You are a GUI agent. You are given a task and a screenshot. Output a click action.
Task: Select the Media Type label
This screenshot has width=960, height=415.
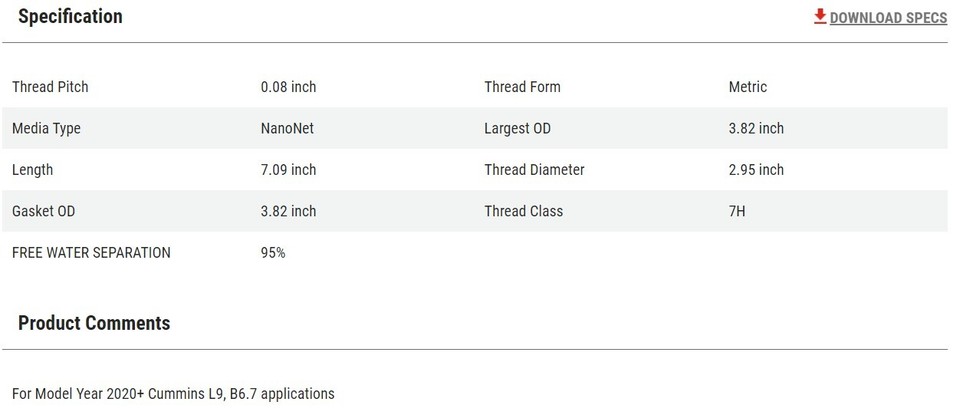[46, 129]
